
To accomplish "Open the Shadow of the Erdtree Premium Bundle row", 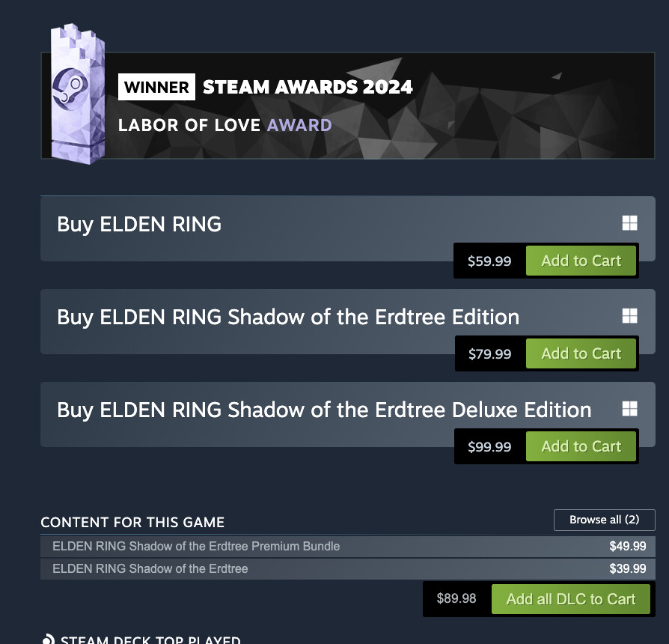I will click(x=196, y=547).
